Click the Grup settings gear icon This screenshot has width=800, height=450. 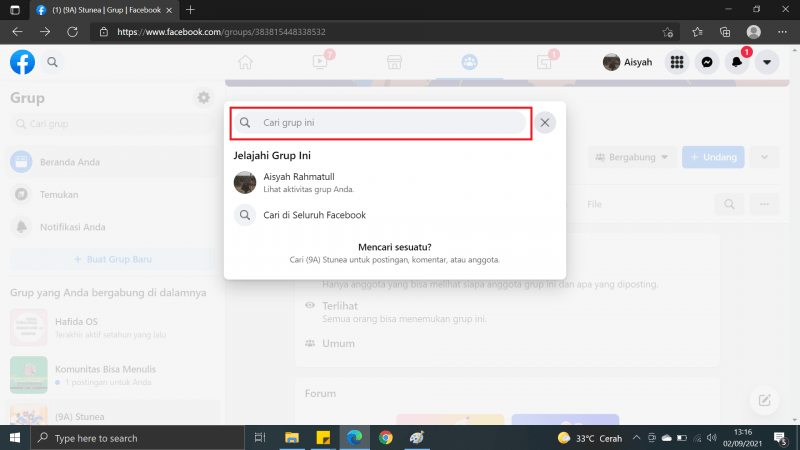click(x=204, y=98)
